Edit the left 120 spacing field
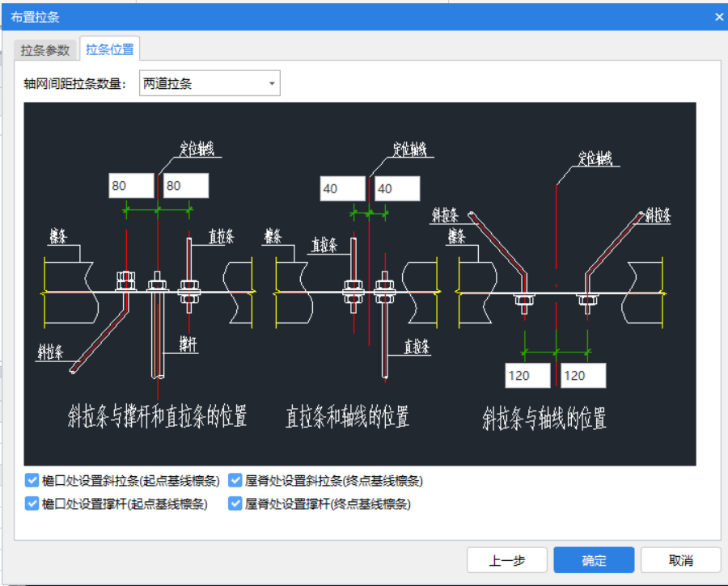Viewport: 728px width, 586px height. (528, 375)
